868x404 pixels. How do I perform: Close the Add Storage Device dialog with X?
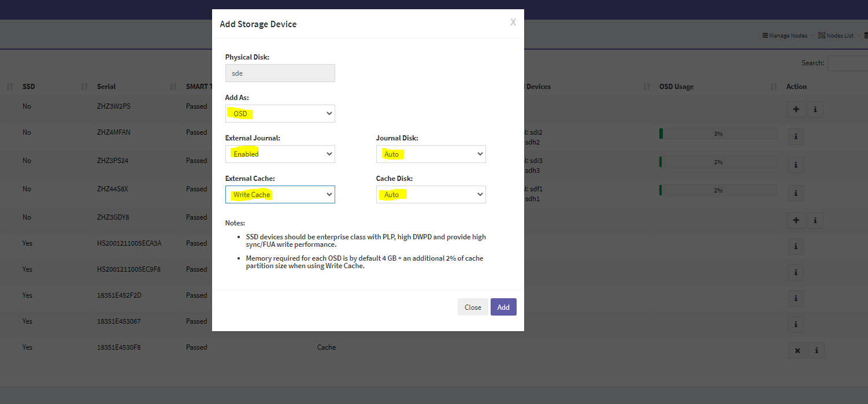[513, 23]
